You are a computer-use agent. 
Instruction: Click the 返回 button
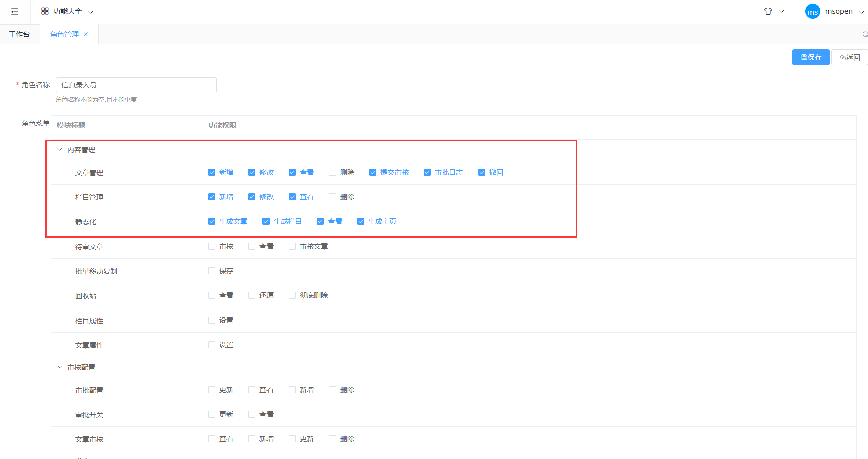(x=850, y=57)
